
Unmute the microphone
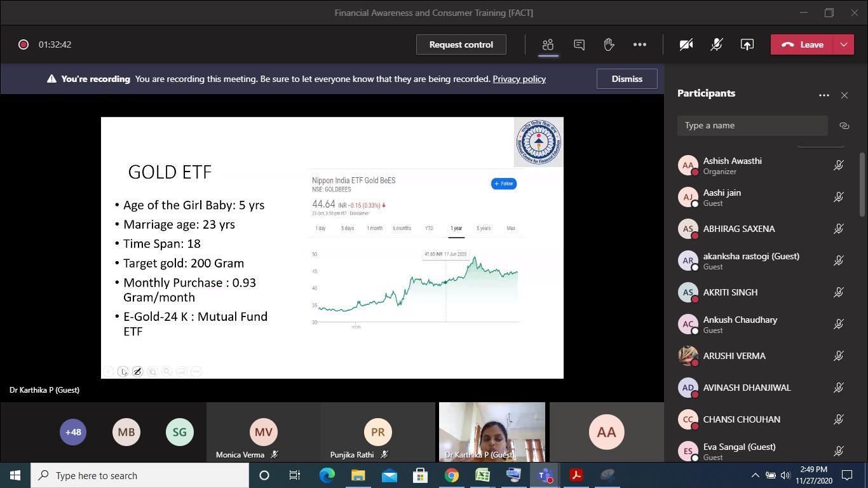(716, 44)
